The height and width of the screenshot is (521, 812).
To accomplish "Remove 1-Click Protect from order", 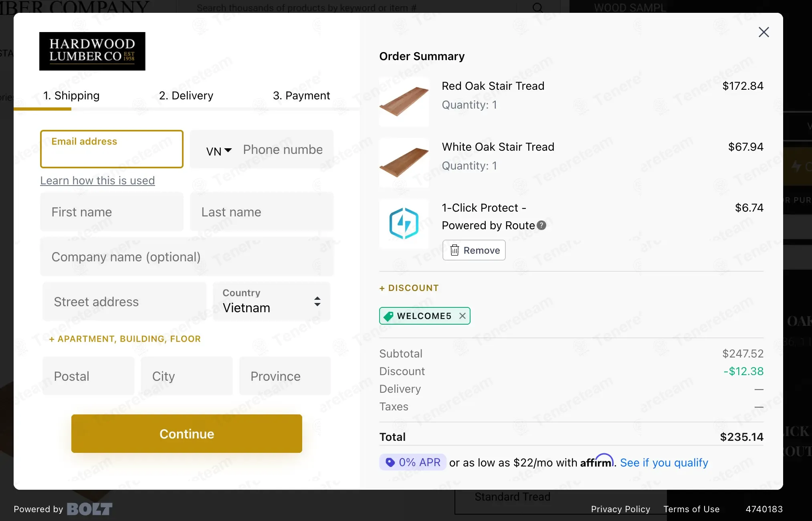I will click(x=474, y=250).
